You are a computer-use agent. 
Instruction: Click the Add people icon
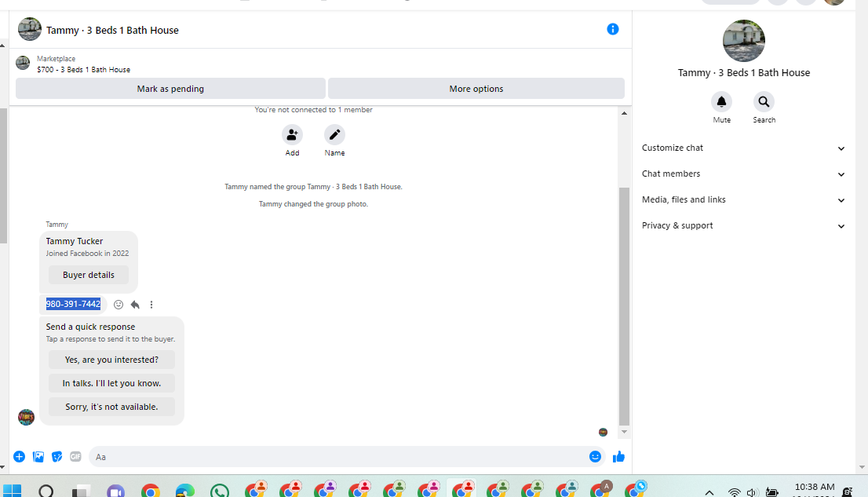(292, 134)
